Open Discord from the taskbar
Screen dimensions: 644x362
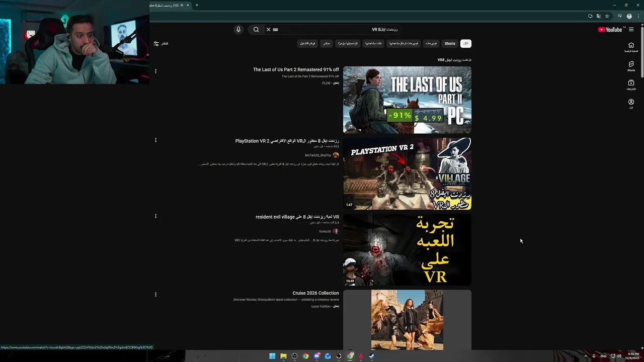316,356
